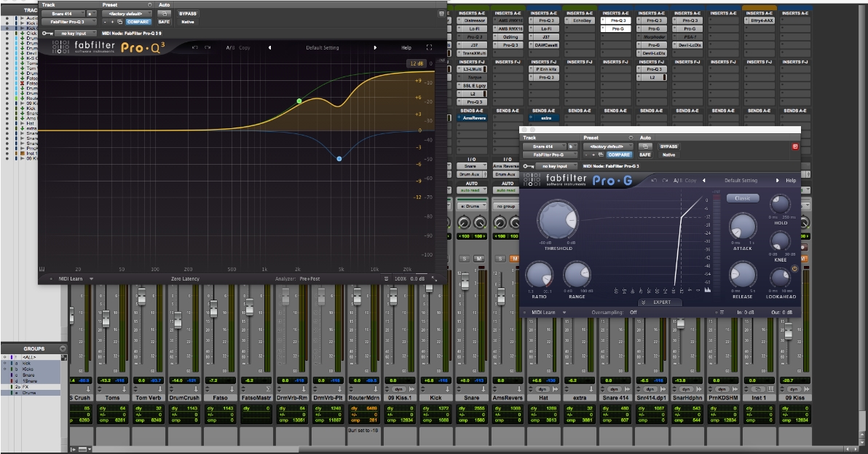The width and height of the screenshot is (868, 454).
Task: Toggle COMPARE in the Pro-Q 3 window
Action: pos(138,22)
